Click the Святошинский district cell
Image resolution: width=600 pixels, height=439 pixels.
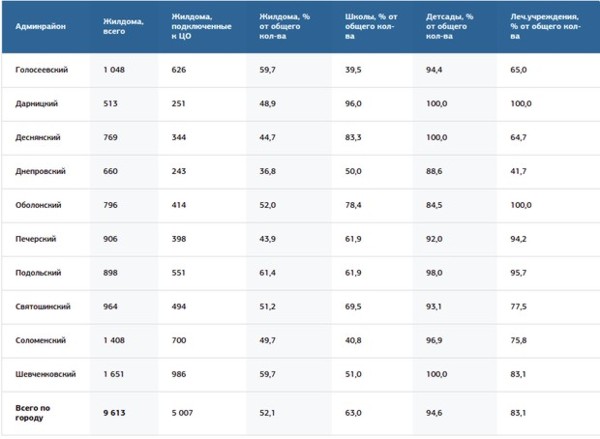[x=41, y=306]
